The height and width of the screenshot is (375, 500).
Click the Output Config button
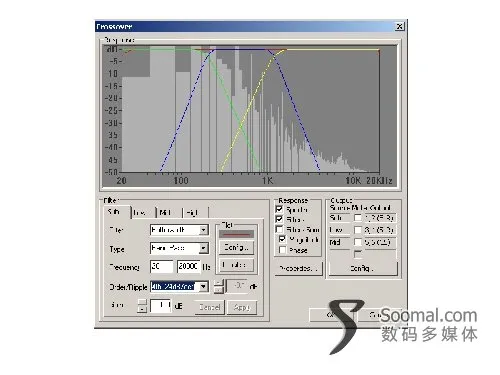tap(363, 268)
